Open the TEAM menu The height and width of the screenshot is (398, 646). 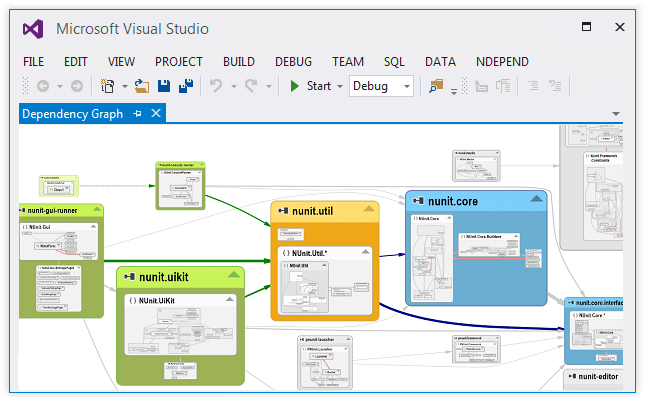click(x=348, y=62)
